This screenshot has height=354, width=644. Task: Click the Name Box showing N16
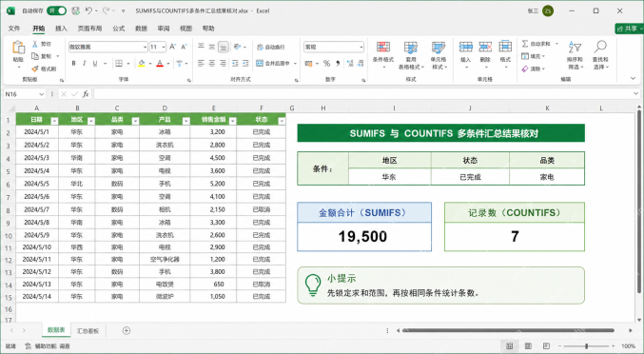click(24, 94)
